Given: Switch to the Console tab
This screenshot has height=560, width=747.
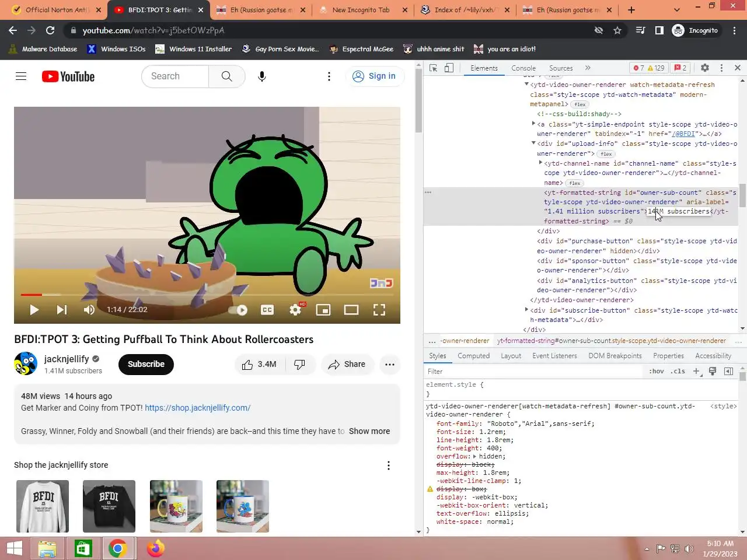Looking at the screenshot, I should pos(523,68).
